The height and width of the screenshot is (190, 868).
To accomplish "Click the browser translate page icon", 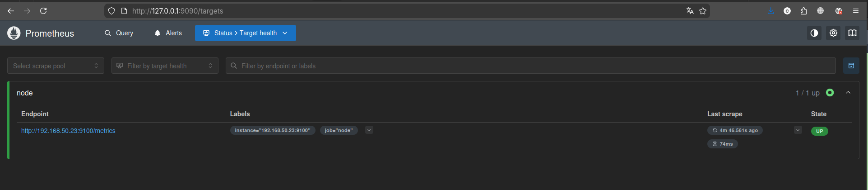I will 690,11.
